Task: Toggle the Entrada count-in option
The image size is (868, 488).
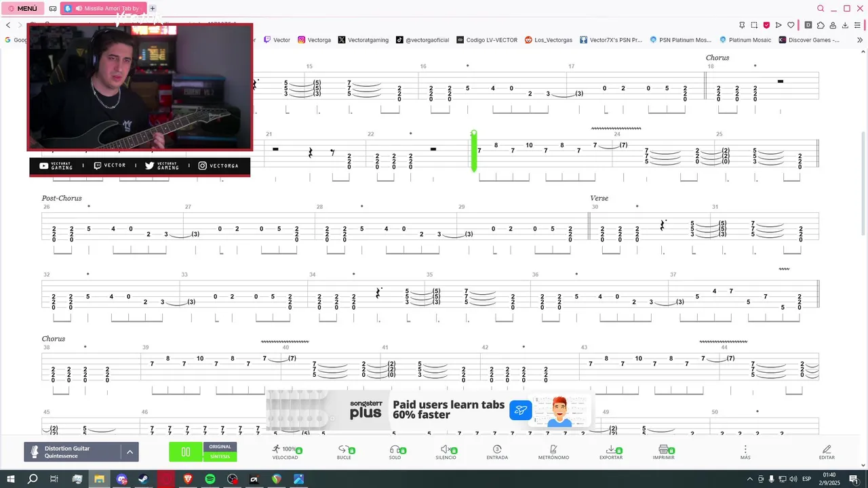Action: pos(497,452)
